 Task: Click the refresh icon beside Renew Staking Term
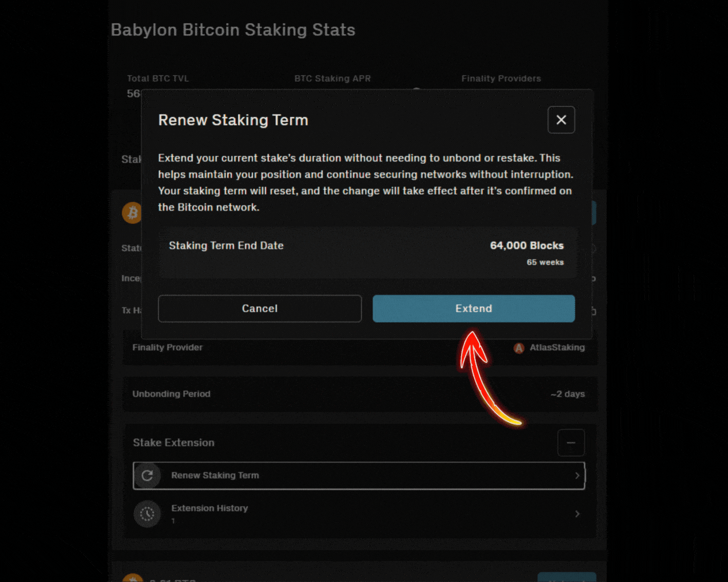[147, 475]
